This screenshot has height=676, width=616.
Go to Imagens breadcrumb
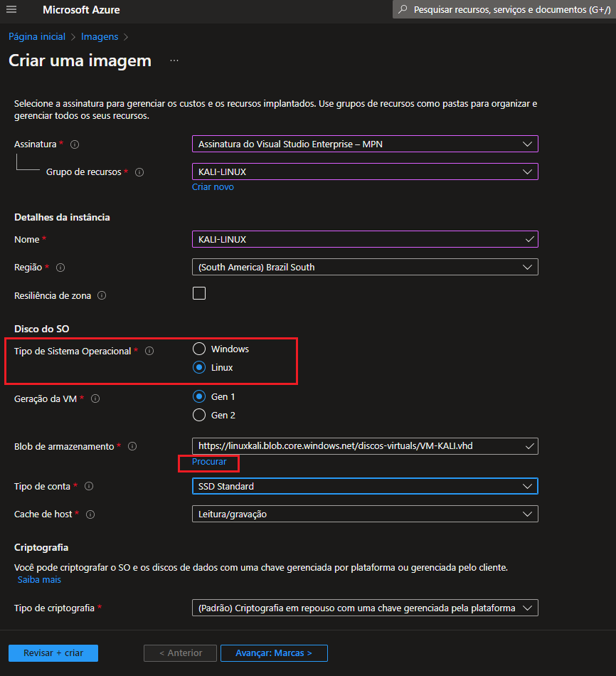pos(100,36)
